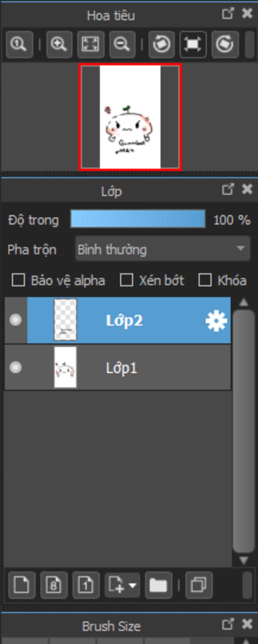Open the add-layer-from-file dropdown arrow

pyautogui.click(x=133, y=585)
